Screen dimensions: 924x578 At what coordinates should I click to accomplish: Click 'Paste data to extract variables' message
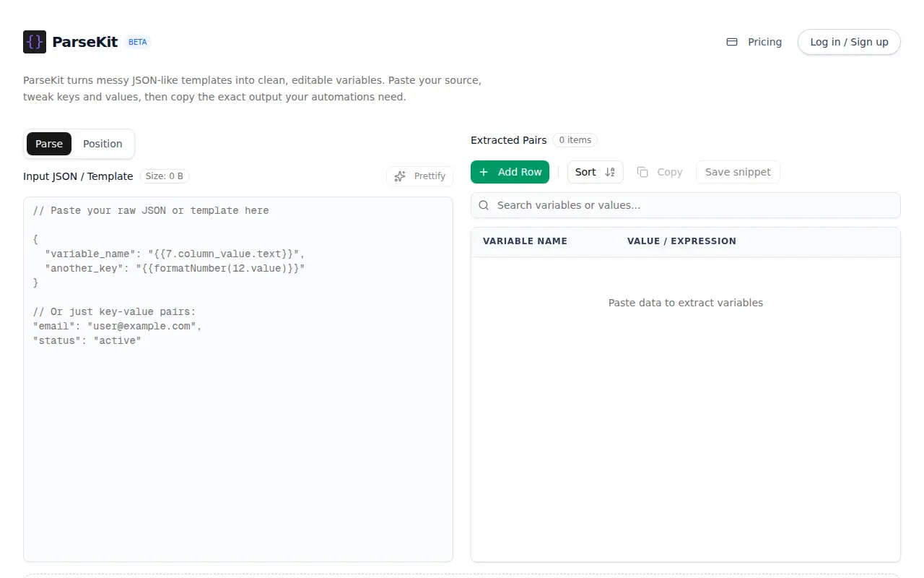point(686,303)
